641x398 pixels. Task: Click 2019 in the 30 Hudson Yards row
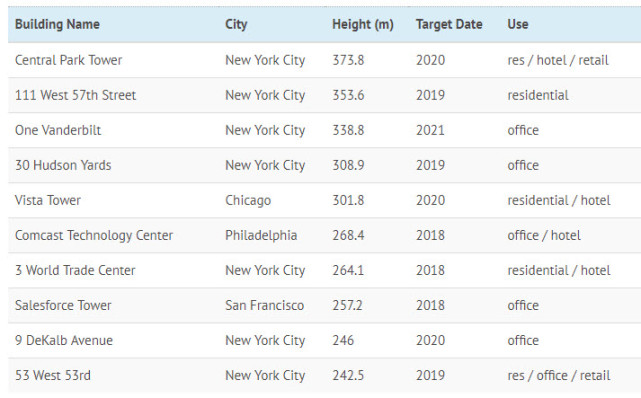[430, 165]
